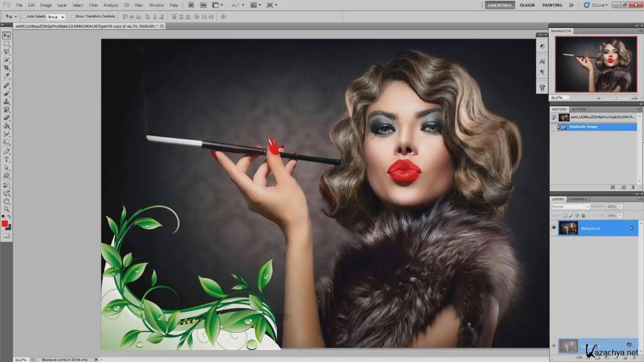
Task: Open the Character panel icon
Action: click(x=542, y=61)
